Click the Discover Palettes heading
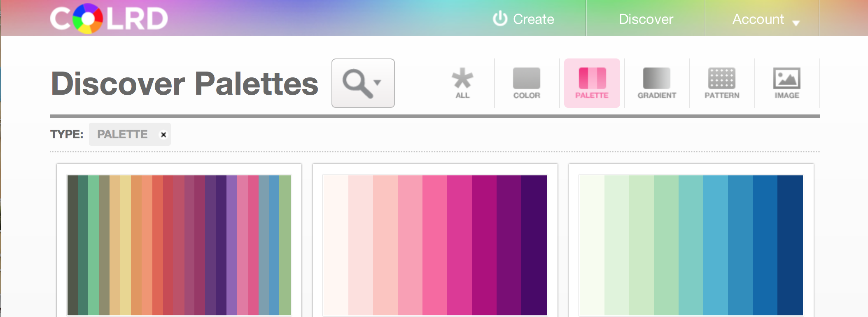This screenshot has width=868, height=317. [x=184, y=84]
